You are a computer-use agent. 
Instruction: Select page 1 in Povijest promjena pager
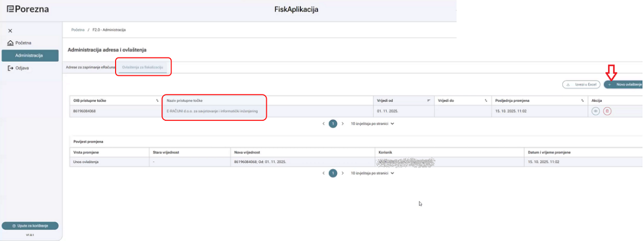[x=333, y=173]
